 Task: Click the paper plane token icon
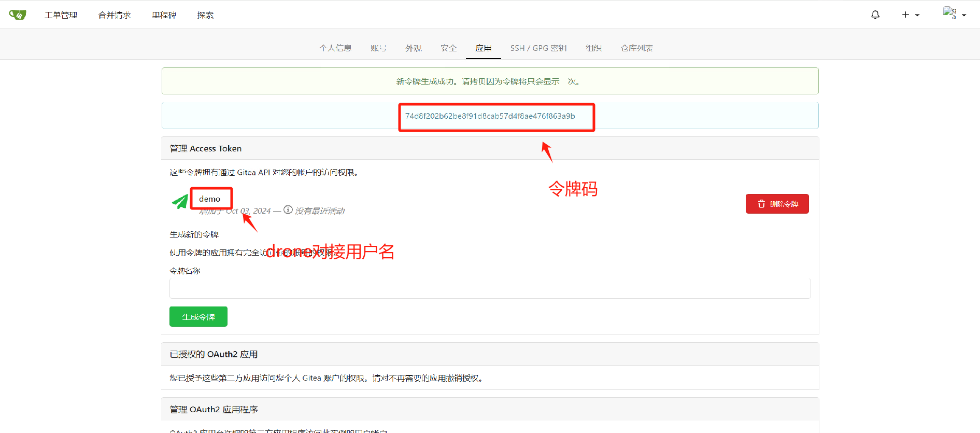pos(180,202)
